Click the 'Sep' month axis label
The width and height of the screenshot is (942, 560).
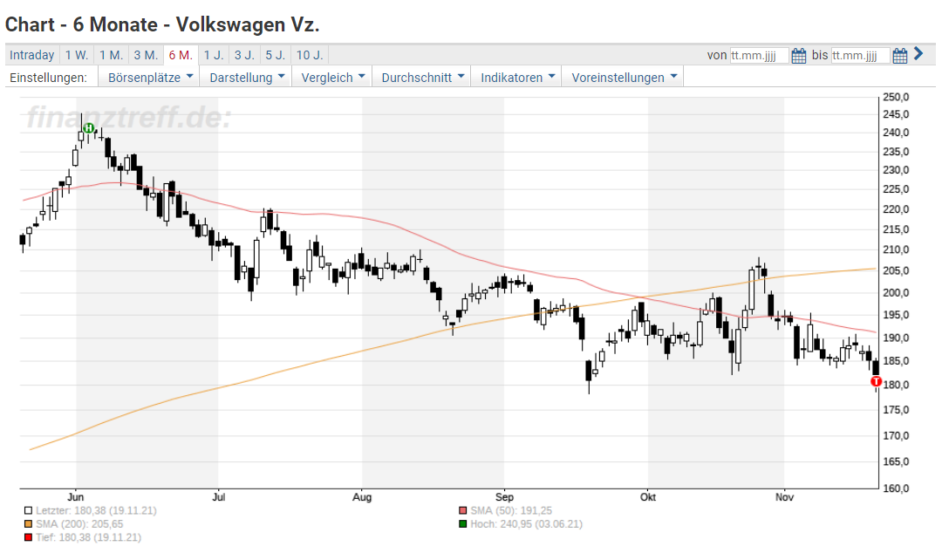pos(505,497)
